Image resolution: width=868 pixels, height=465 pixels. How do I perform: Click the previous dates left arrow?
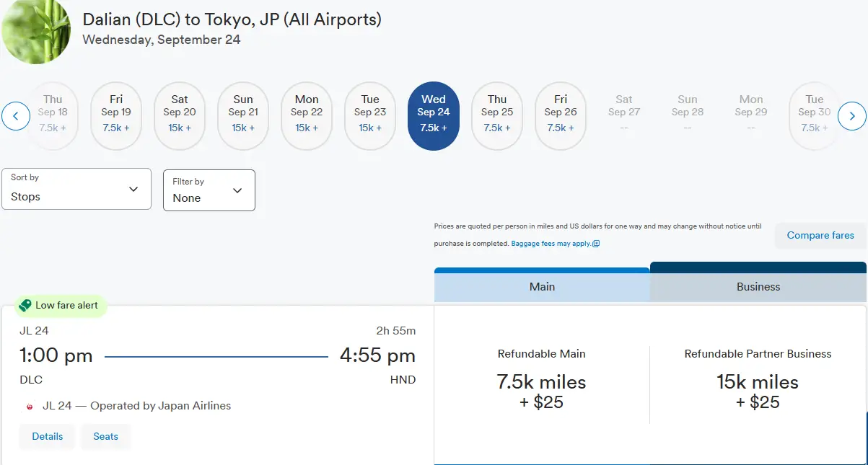click(16, 116)
